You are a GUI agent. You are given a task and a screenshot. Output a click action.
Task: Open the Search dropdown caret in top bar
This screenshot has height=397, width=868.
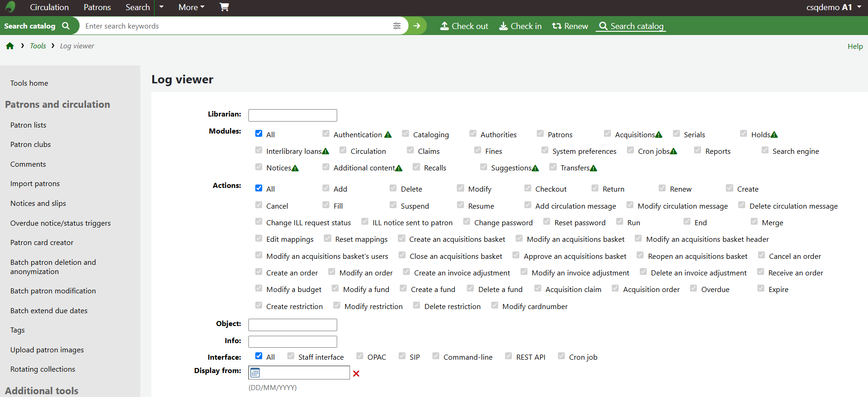tap(161, 7)
